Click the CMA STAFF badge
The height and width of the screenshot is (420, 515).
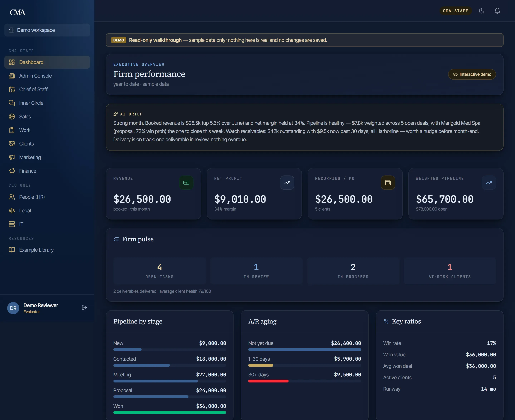[x=455, y=11]
